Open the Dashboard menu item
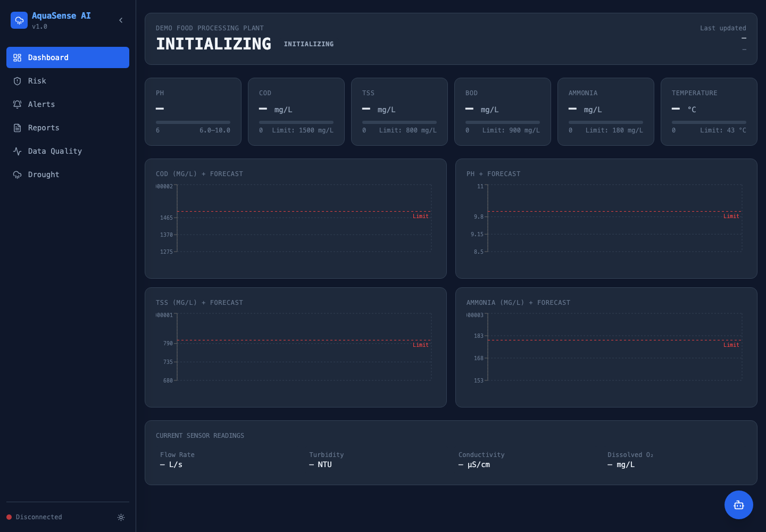 click(x=68, y=57)
